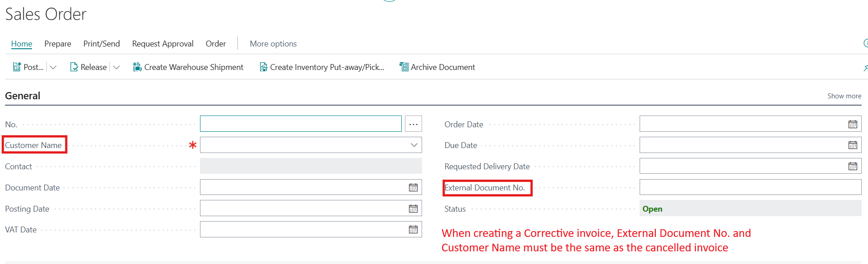Click the Post action icon
The width and height of the screenshot is (868, 264).
(17, 67)
